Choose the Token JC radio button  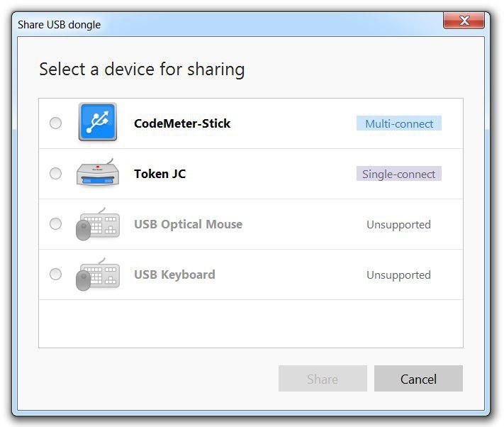(55, 174)
